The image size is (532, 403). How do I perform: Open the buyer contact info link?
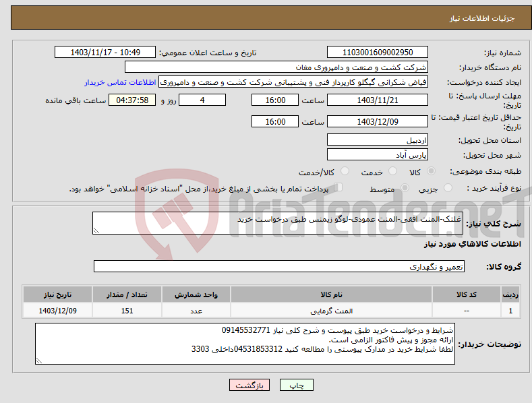[x=120, y=82]
